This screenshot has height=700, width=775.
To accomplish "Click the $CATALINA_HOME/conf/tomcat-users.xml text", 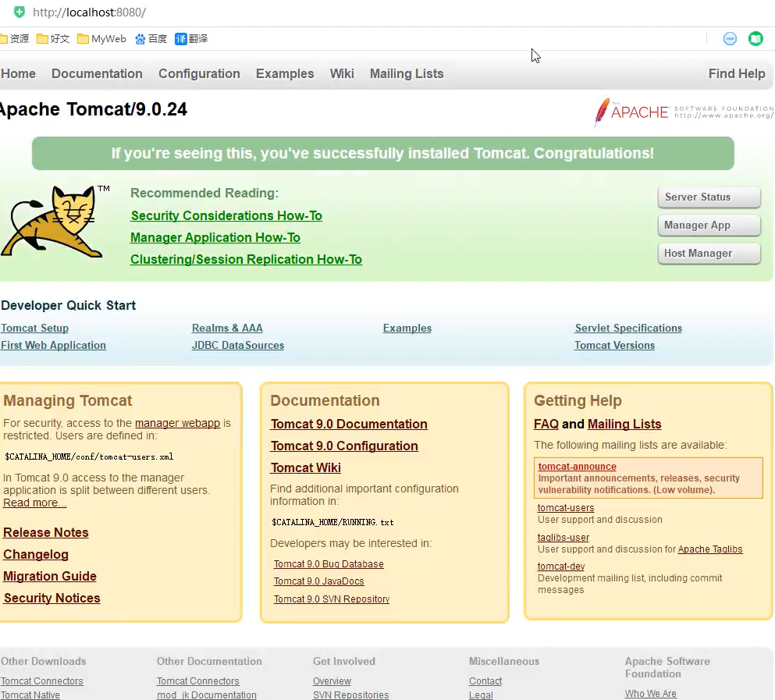I will (x=89, y=457).
